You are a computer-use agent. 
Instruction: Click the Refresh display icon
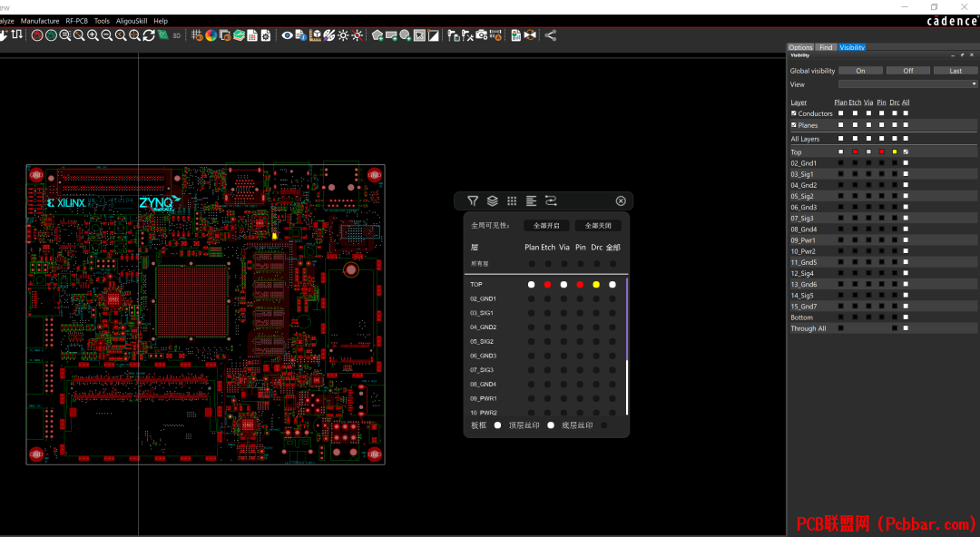[149, 35]
